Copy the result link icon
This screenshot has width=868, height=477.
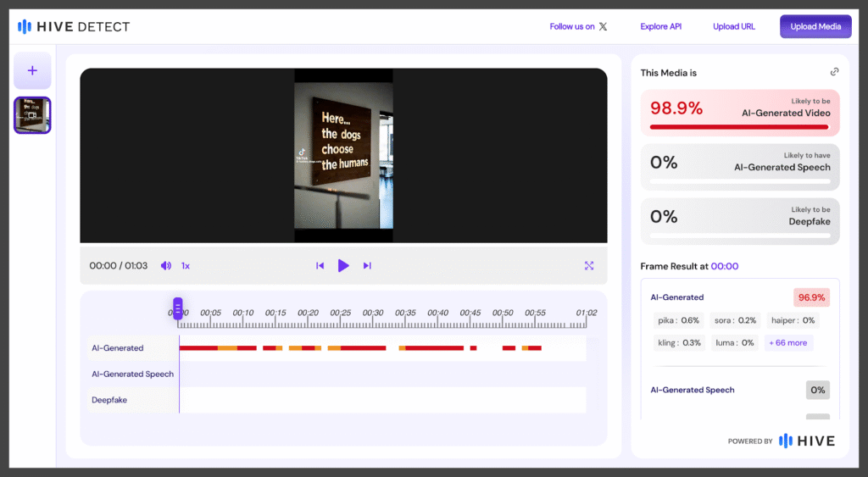834,72
